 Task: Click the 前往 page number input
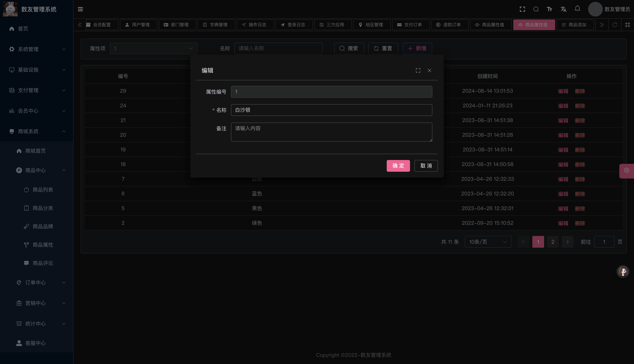[x=604, y=242]
